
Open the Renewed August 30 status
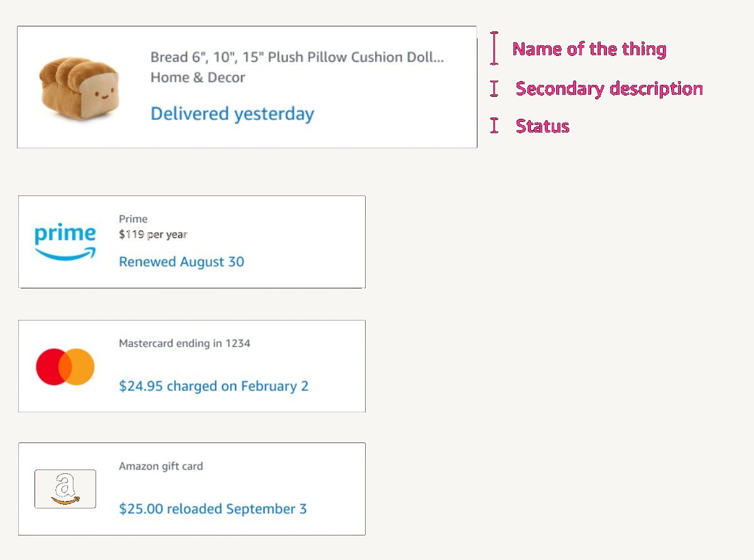coord(181,262)
